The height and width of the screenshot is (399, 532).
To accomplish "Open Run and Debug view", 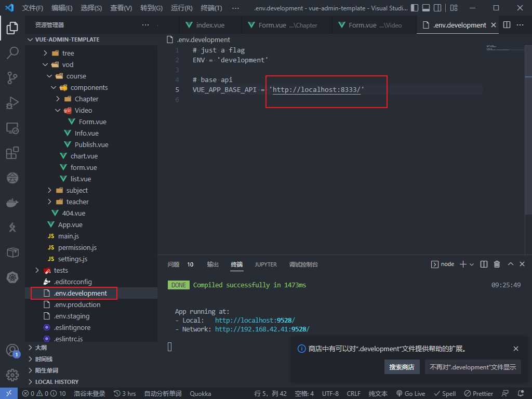I will click(12, 103).
